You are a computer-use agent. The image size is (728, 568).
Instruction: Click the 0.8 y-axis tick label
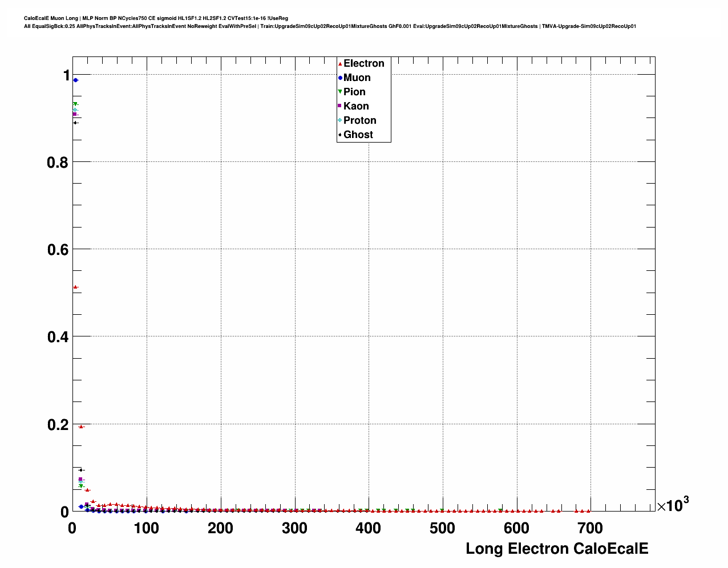(x=57, y=163)
